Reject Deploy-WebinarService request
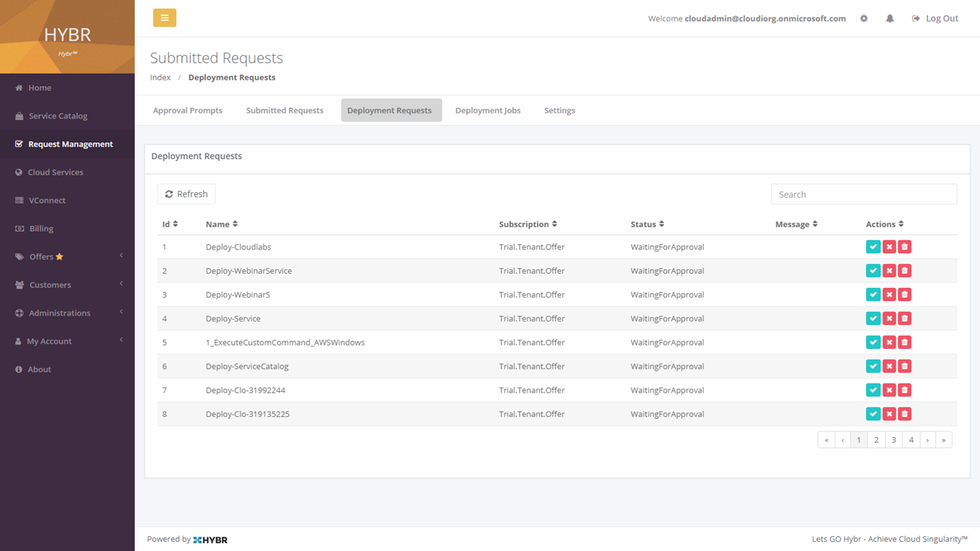The width and height of the screenshot is (980, 551). tap(889, 270)
